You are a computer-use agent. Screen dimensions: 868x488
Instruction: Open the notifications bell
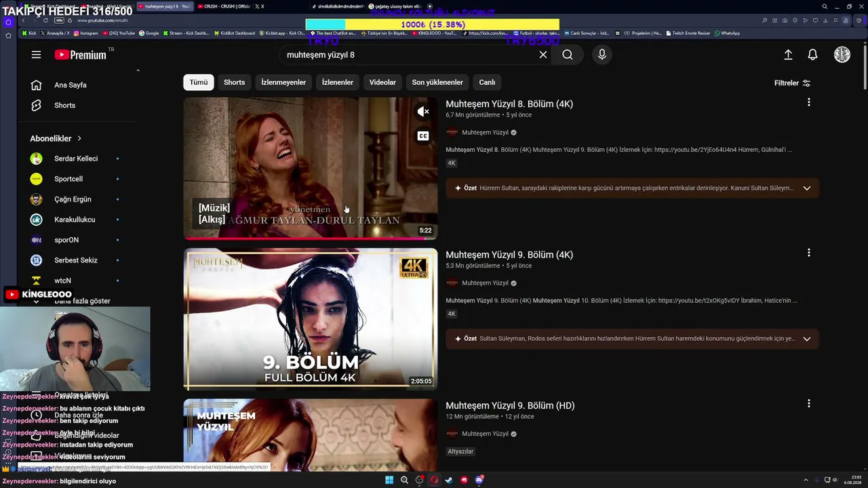coord(812,55)
